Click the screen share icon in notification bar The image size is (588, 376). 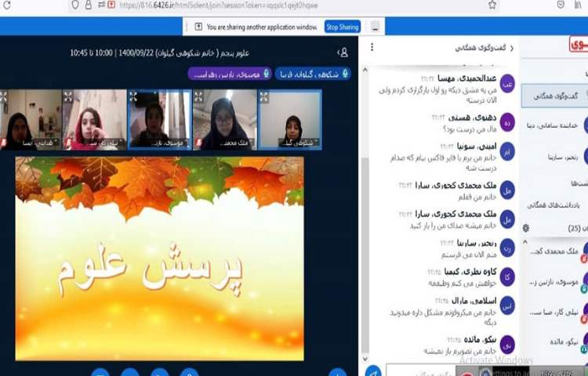tap(198, 27)
